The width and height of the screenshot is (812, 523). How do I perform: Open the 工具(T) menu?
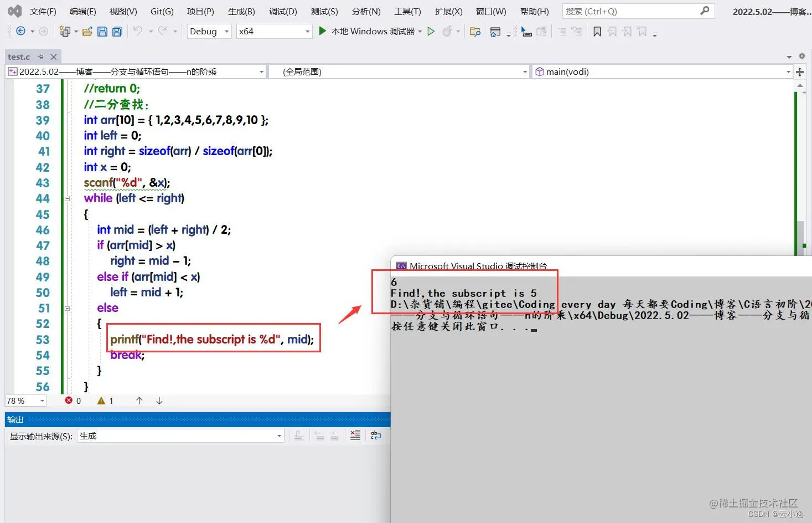tap(407, 11)
